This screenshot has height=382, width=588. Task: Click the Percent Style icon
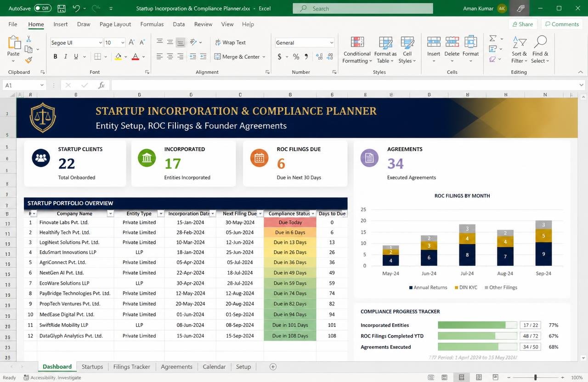[296, 56]
